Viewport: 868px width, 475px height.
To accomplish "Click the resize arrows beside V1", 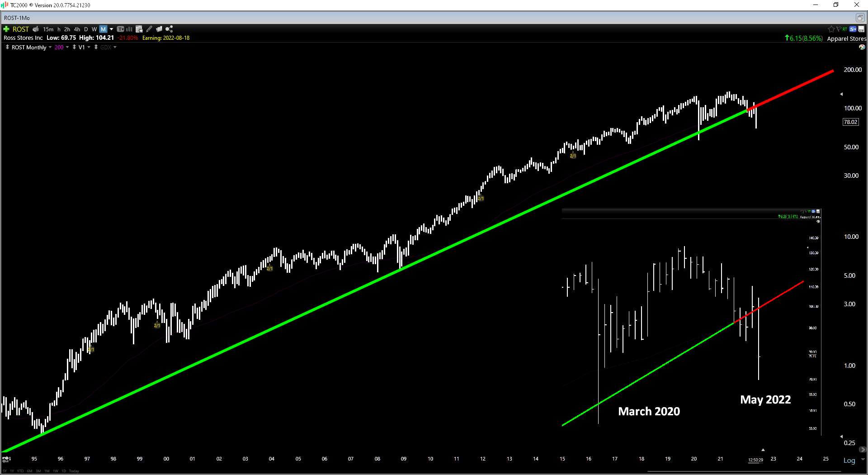I will [74, 47].
